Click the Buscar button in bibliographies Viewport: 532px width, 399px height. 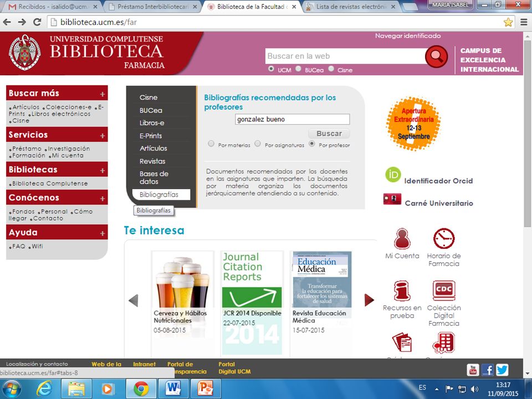[329, 134]
